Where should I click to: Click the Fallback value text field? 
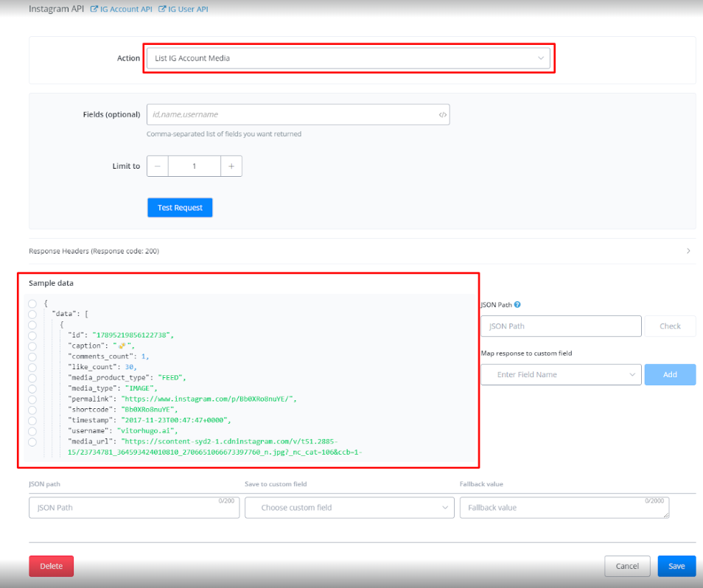coord(564,508)
